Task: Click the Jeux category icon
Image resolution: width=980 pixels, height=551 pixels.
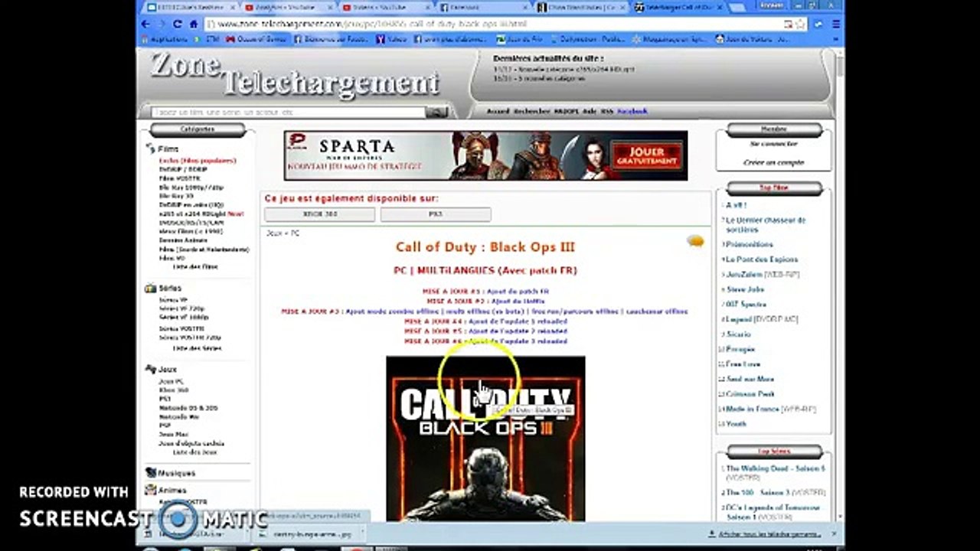Action: 150,369
